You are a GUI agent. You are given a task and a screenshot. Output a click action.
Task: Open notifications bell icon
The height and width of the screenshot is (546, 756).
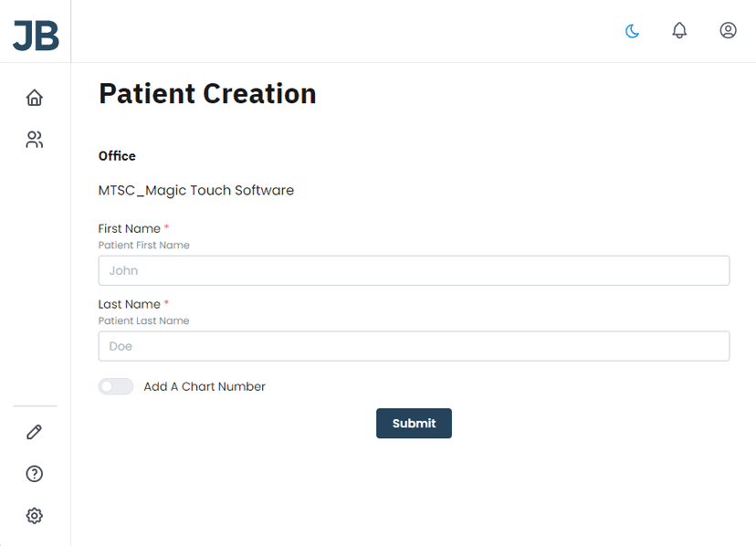coord(679,31)
